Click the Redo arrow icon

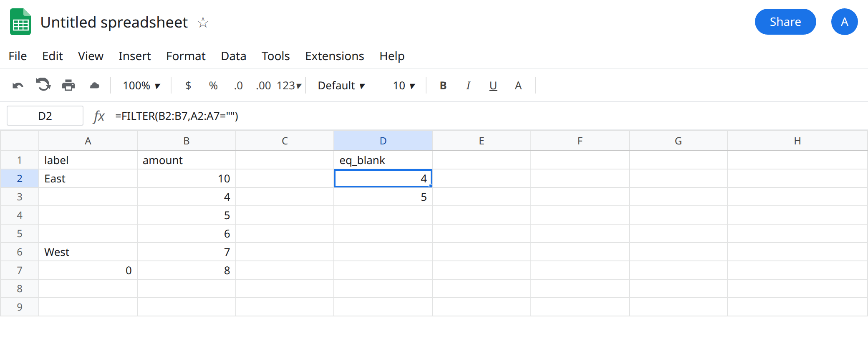43,85
